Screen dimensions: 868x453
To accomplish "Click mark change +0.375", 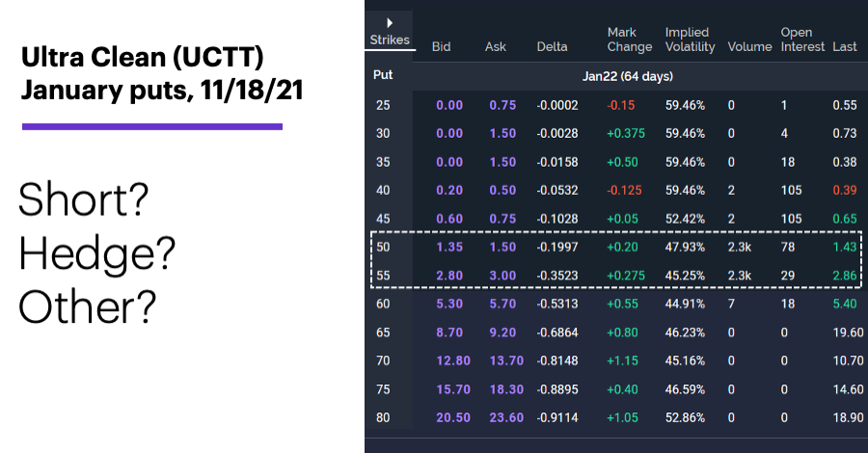I will click(x=626, y=133).
